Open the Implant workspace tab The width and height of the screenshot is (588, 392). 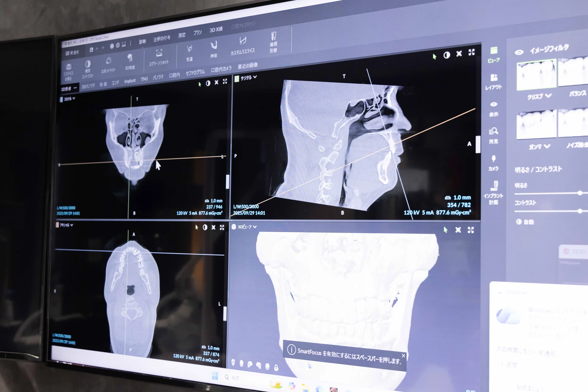coord(130,81)
